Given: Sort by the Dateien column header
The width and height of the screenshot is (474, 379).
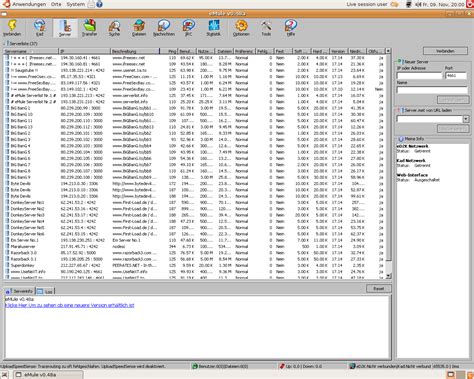Looking at the screenshot, I should click(x=224, y=51).
